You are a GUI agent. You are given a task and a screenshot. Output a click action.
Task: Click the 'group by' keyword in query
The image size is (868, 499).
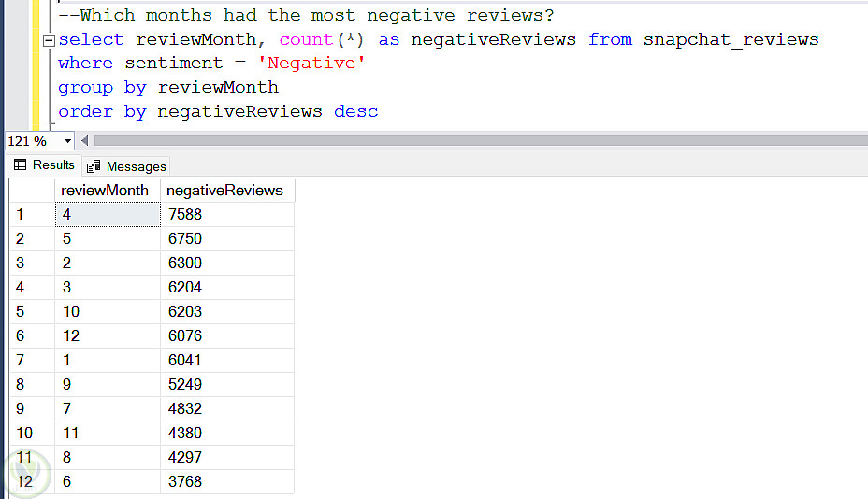(102, 88)
